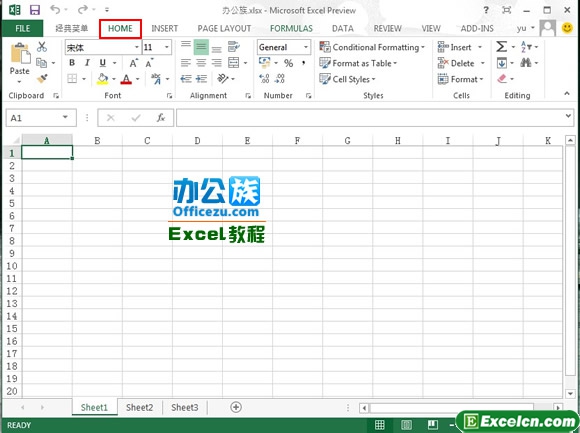
Task: Apply the yellow fill color bucket
Action: (x=102, y=79)
